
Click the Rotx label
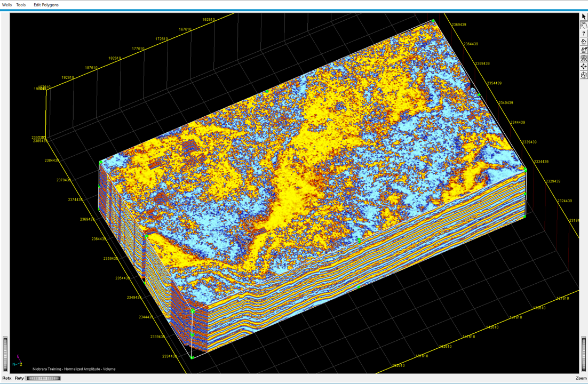6,378
